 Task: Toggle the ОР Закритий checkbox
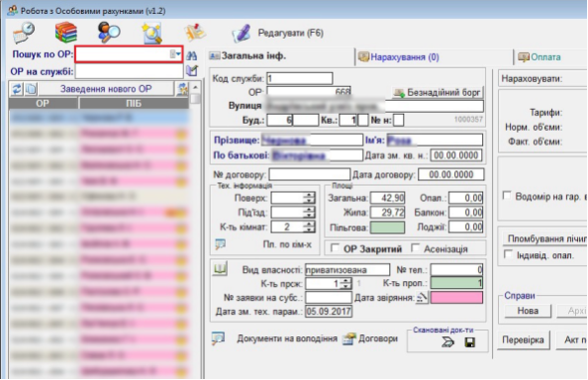point(336,248)
